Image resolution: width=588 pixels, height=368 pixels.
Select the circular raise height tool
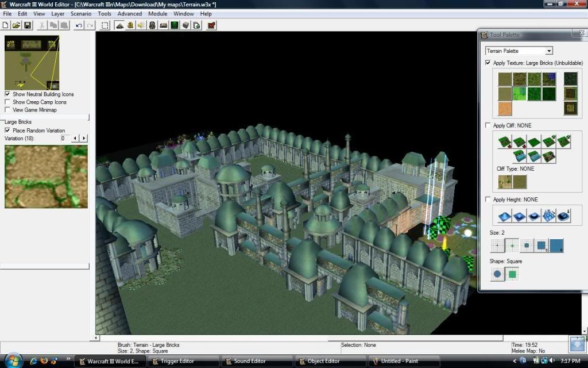click(x=505, y=216)
